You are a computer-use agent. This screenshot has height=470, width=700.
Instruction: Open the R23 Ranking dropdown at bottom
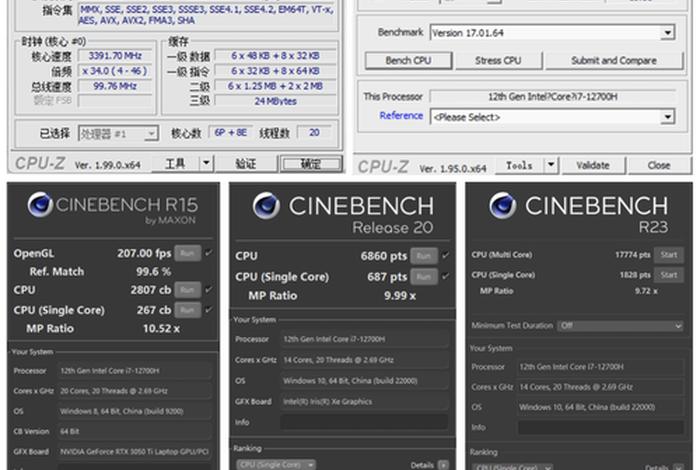coord(512,467)
